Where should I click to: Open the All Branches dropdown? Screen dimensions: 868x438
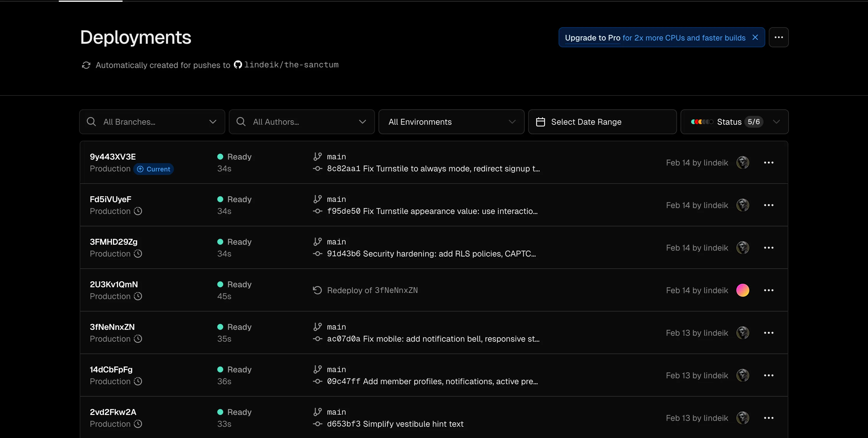pyautogui.click(x=213, y=122)
